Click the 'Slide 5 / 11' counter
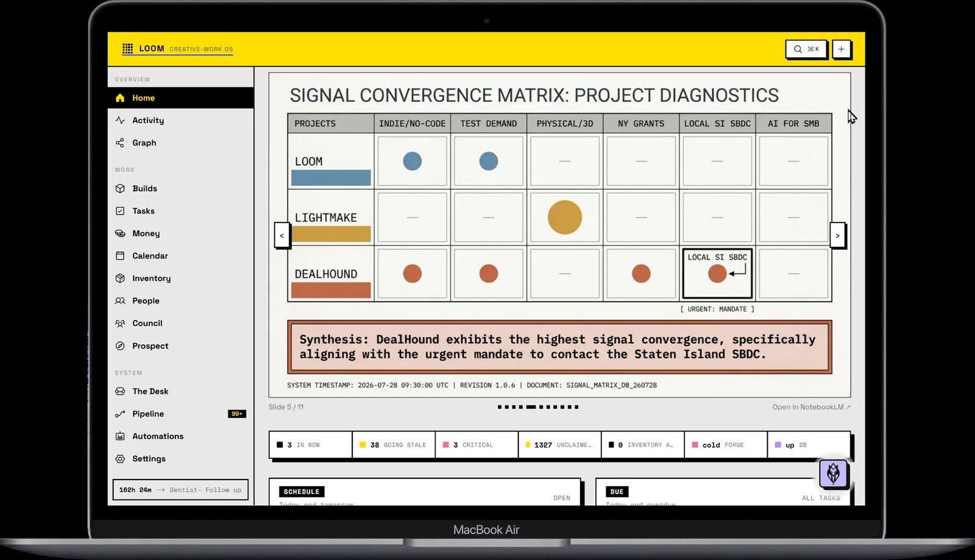The height and width of the screenshot is (560, 975). click(286, 407)
